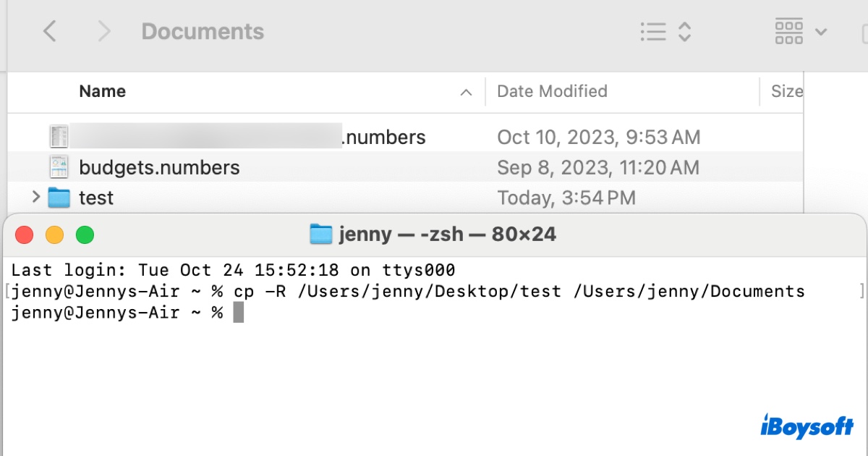Sort files by the Name column header

pos(102,91)
